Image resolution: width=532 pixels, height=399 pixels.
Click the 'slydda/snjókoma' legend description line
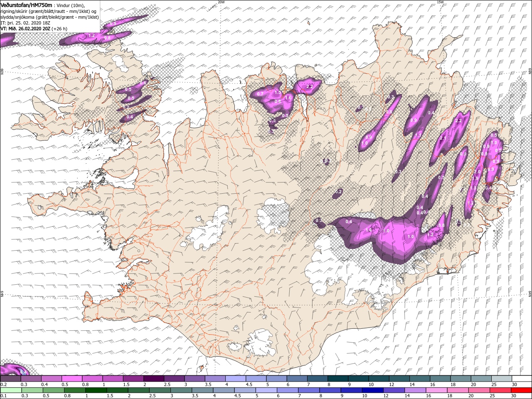[49, 17]
